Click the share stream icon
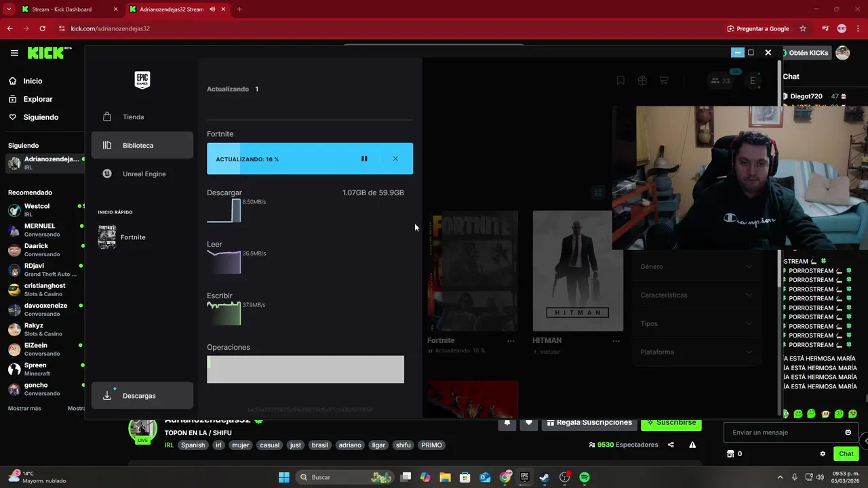Viewport: 868px width, 488px height. pos(671,445)
